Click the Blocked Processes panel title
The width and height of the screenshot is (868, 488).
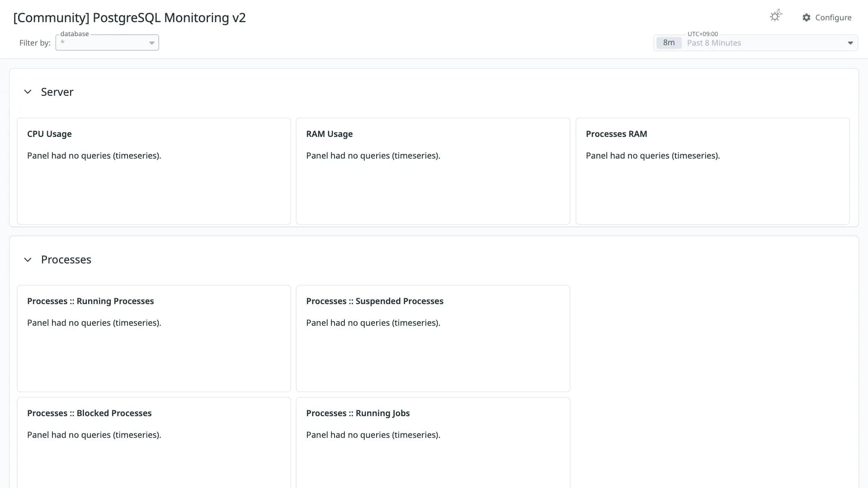click(x=89, y=413)
